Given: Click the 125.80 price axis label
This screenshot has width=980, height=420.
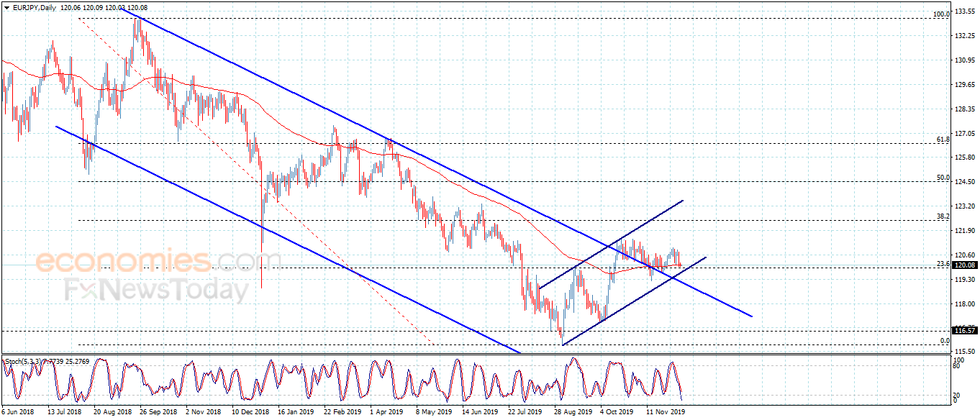Looking at the screenshot, I should 964,157.
